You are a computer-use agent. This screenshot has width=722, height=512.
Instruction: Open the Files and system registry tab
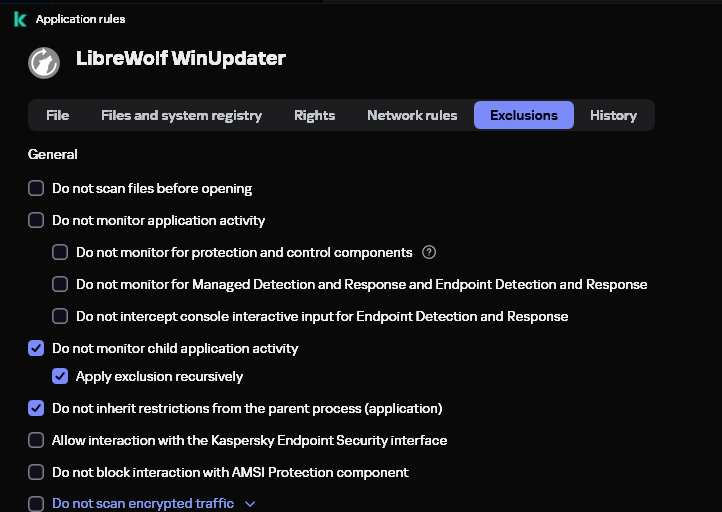coord(181,115)
